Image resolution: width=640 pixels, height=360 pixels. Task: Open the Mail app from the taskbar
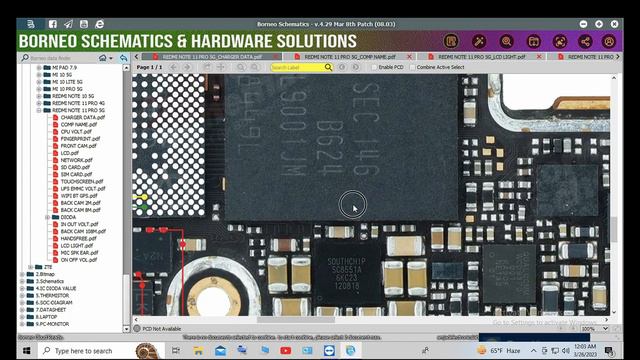tap(220, 351)
